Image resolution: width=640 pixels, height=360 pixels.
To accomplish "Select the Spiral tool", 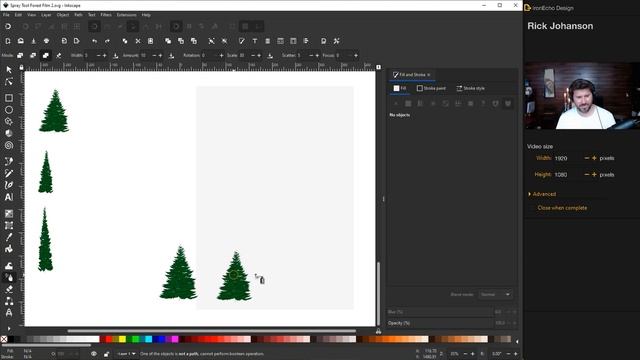I will 9,145.
